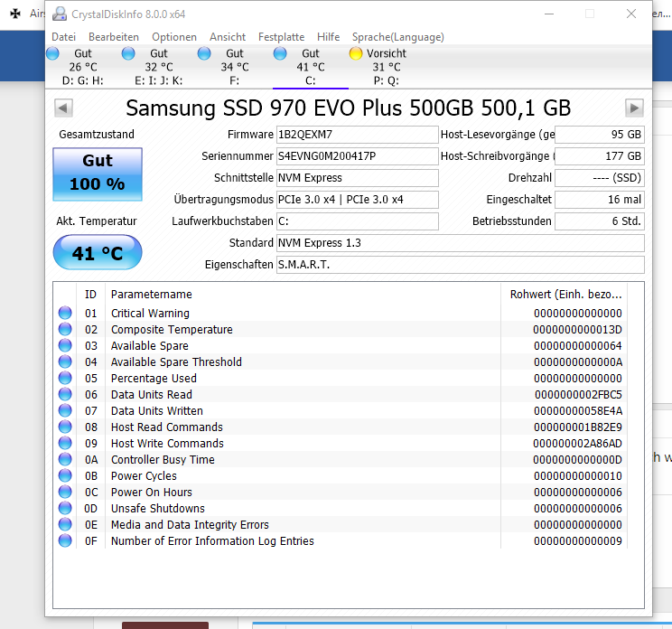Screen dimensions: 672x629
Task: Click the Laufwerkbuchstaben C: field
Action: pyautogui.click(x=358, y=221)
